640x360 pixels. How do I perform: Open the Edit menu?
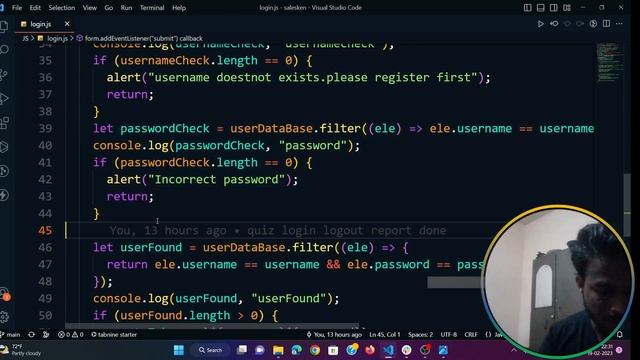[x=35, y=7]
